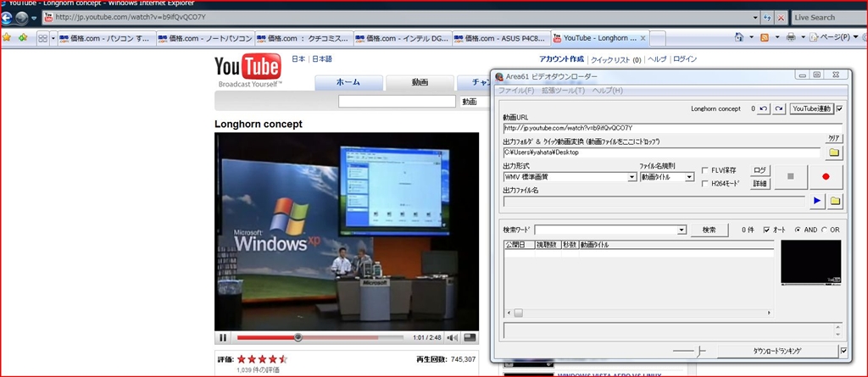
Task: Click the Area61 downloader title bar app icon
Action: [499, 76]
